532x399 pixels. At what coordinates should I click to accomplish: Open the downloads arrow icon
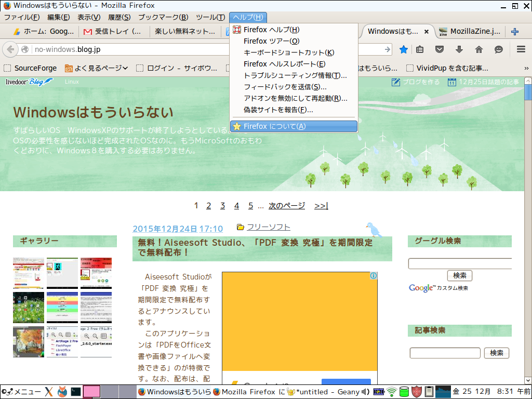click(459, 49)
